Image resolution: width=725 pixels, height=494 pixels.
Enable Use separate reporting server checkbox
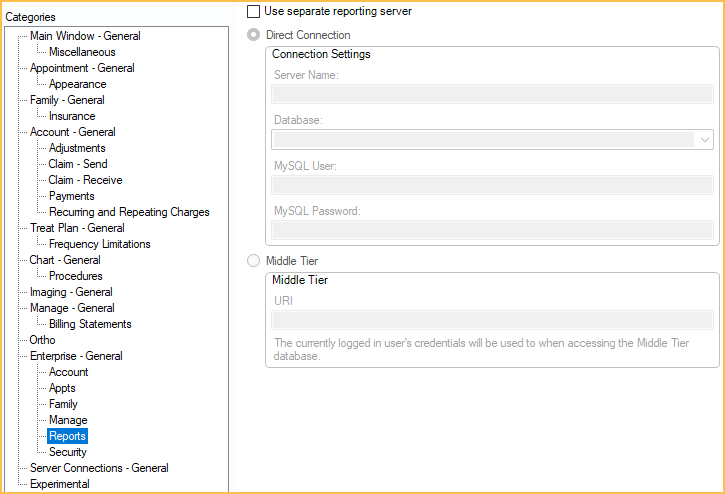click(x=253, y=11)
